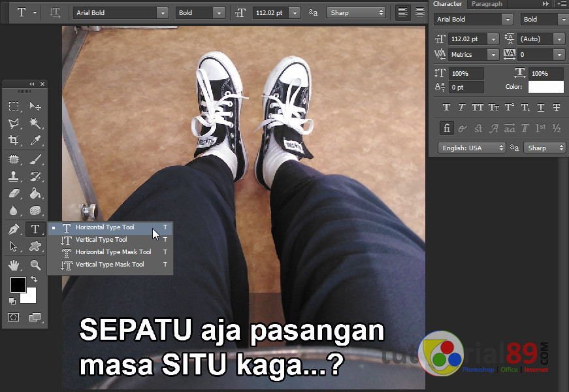
Task: Select the Custom Shape tool
Action: tap(35, 246)
